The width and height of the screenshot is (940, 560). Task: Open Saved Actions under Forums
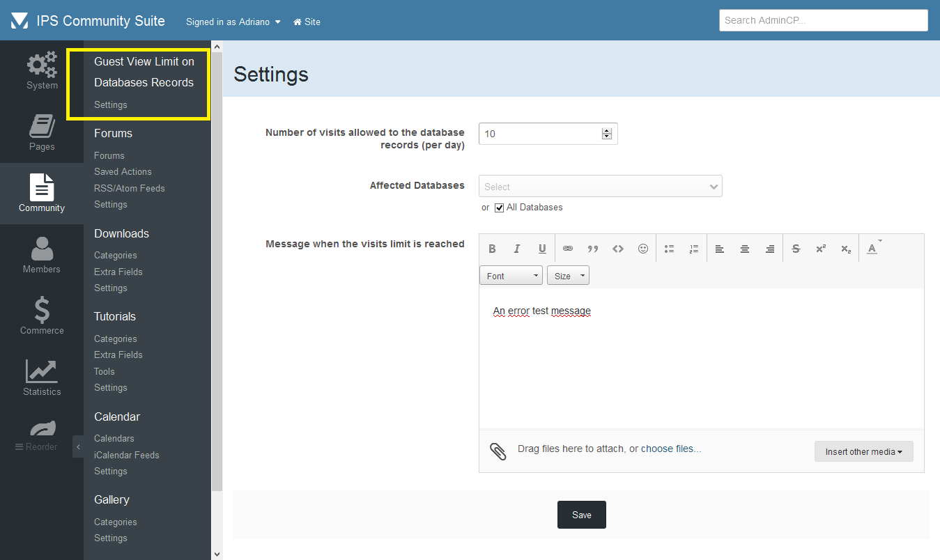pos(123,171)
